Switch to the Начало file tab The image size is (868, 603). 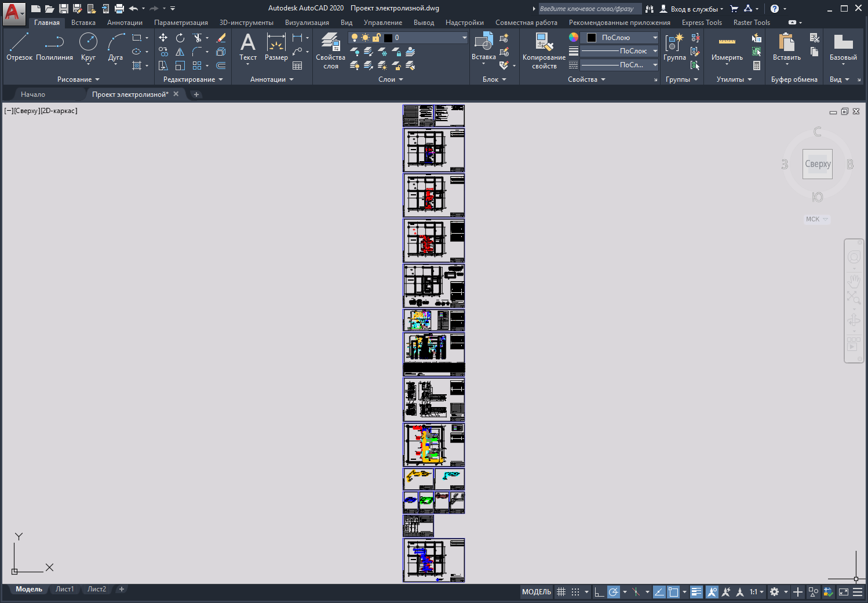click(x=33, y=95)
